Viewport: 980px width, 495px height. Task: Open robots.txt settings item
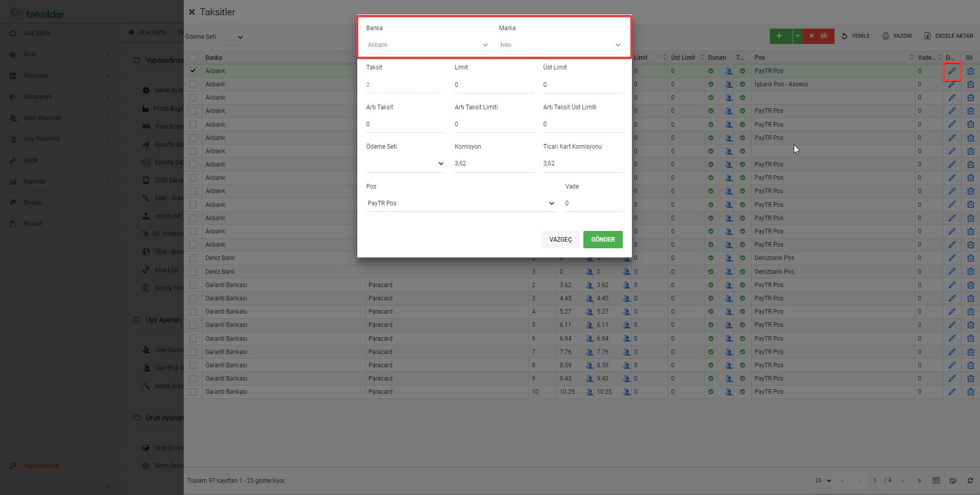coord(167,216)
